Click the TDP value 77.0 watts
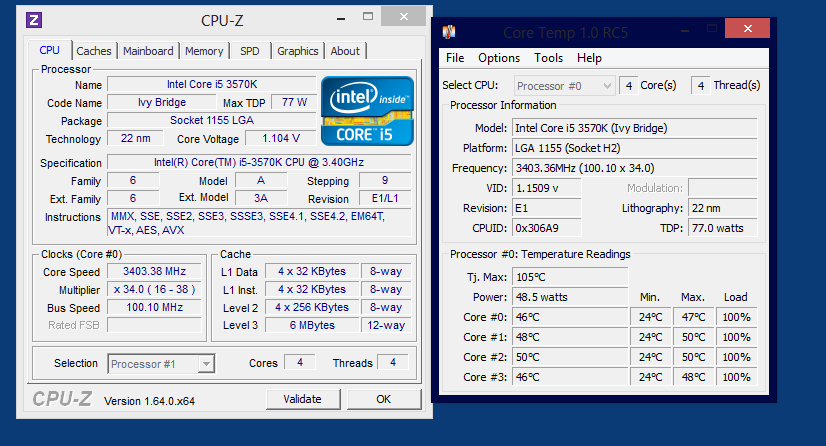826x446 pixels. [x=723, y=228]
